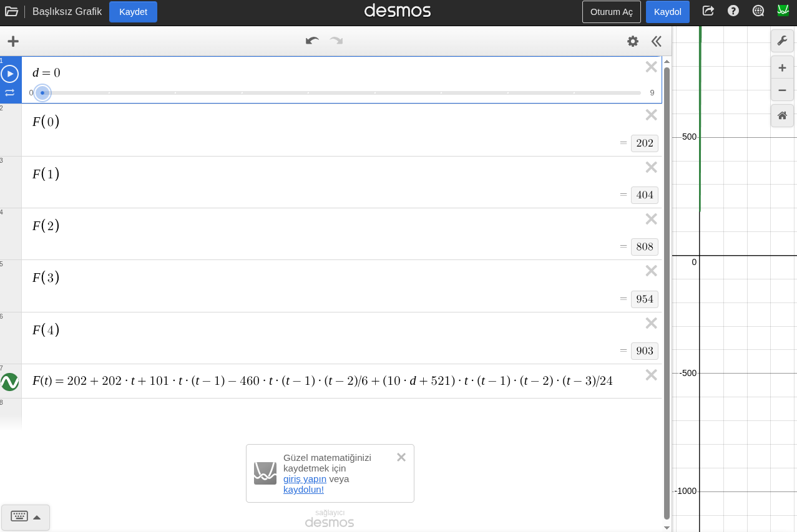
Task: Undo the last expression edit
Action: (312, 41)
